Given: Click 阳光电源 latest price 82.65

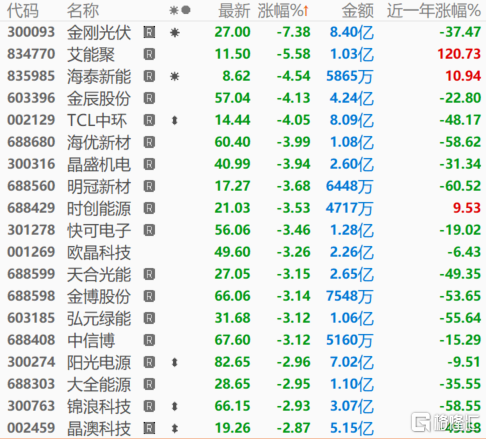Looking at the screenshot, I should [x=232, y=362].
